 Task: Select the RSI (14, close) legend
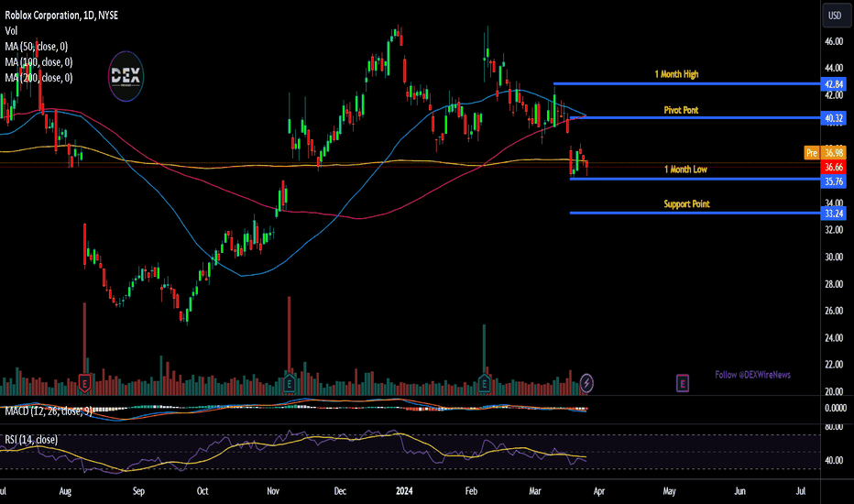31,440
